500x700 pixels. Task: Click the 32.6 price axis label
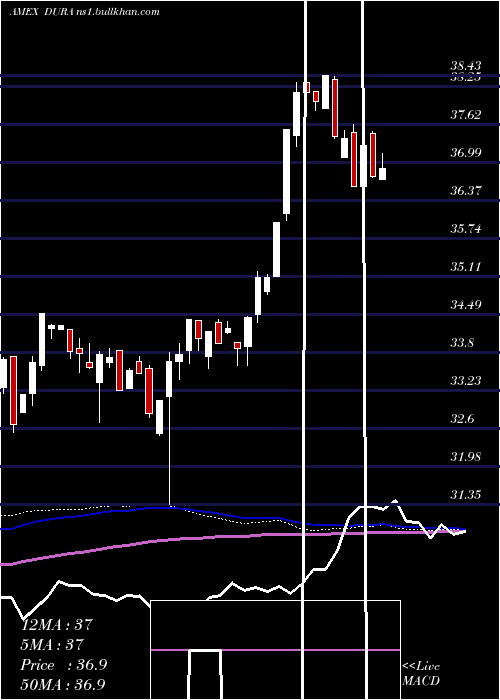click(462, 418)
